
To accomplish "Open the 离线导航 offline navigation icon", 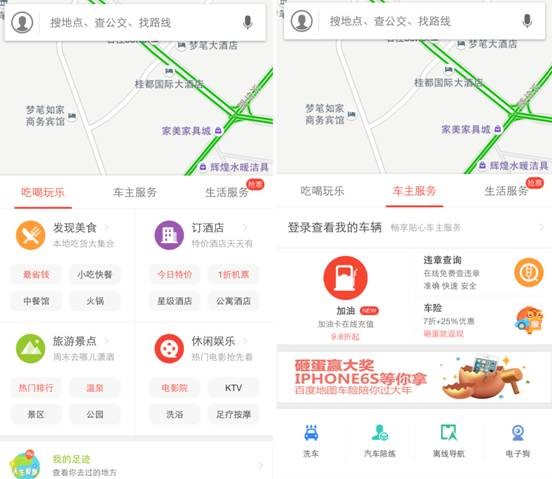I will point(449,433).
